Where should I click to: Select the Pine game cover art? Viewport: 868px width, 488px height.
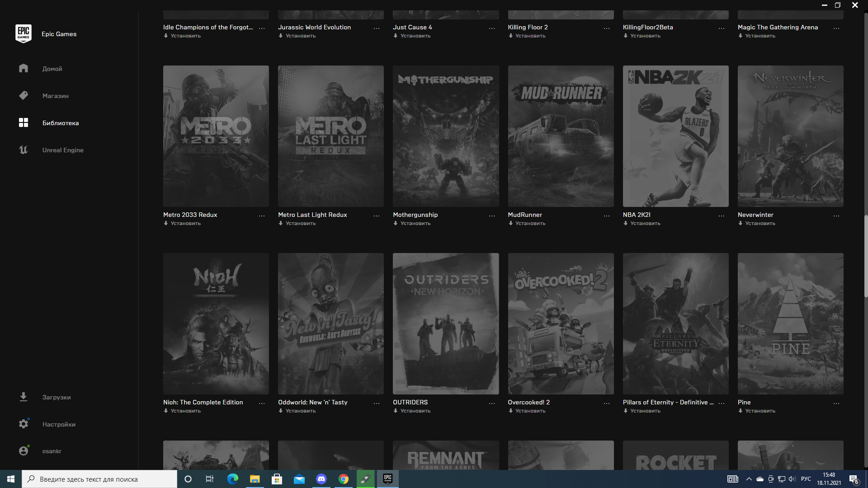click(790, 324)
